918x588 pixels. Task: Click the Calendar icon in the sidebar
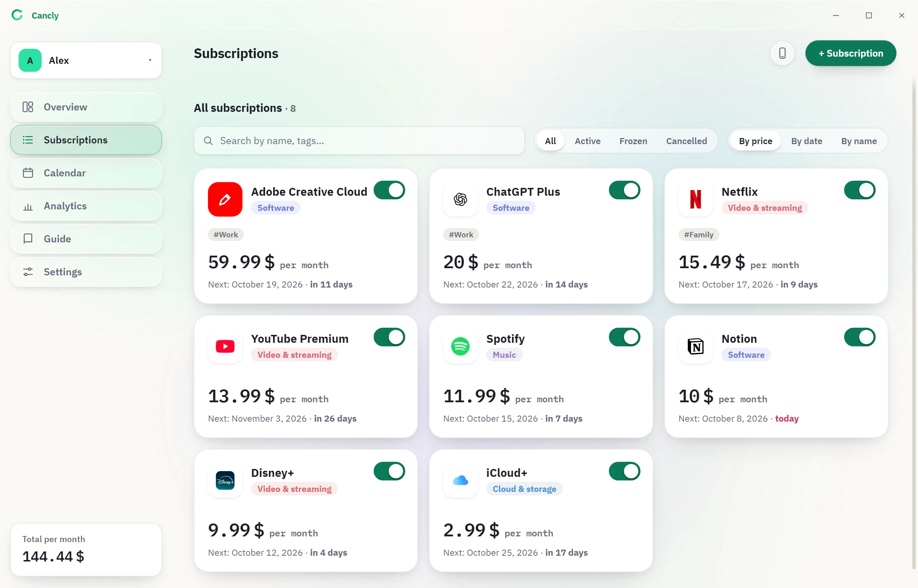pos(28,173)
